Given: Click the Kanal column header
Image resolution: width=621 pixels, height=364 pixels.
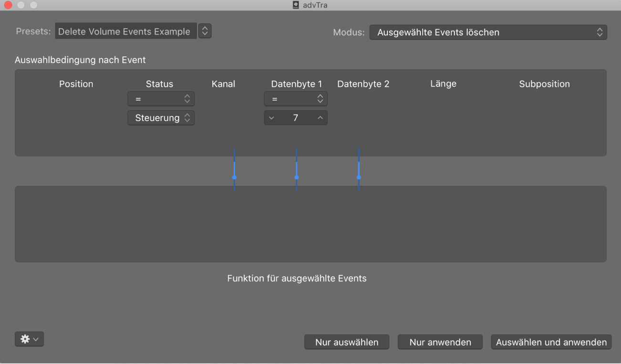Looking at the screenshot, I should [x=223, y=84].
